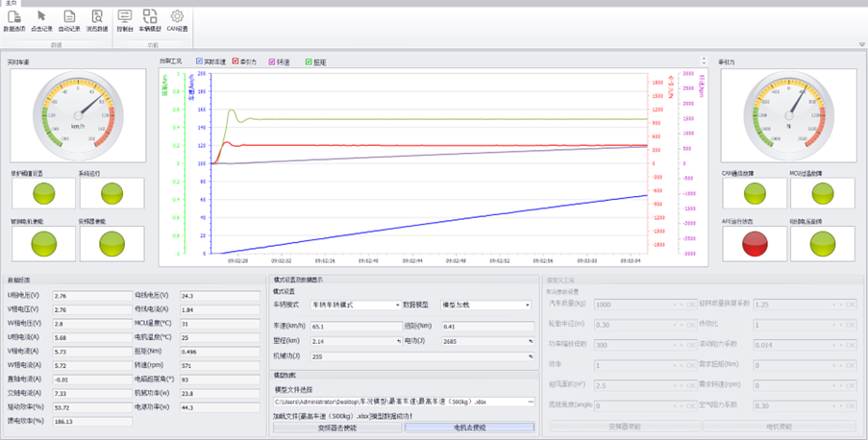Open 浏览数据 data browser icon
Screen dimensions: 868x440
[x=97, y=20]
